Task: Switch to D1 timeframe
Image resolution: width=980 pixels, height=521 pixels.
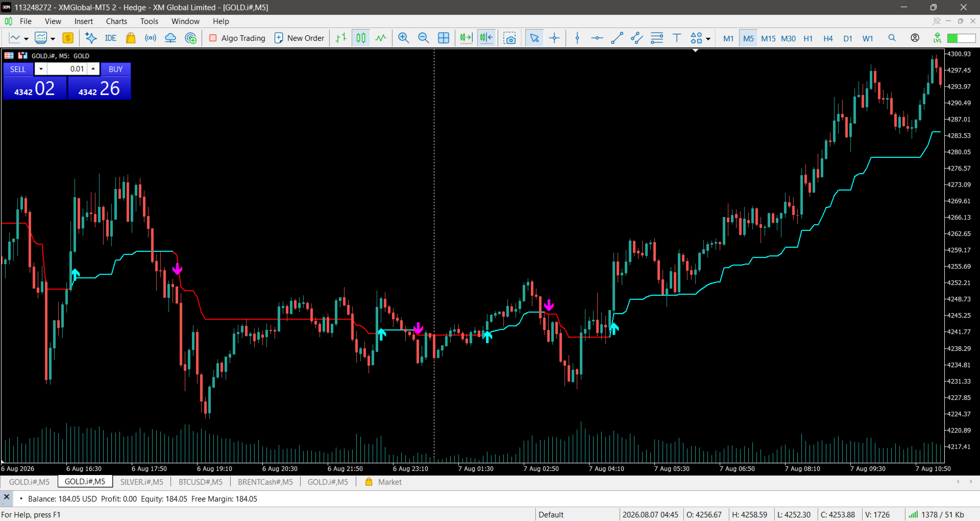Action: pyautogui.click(x=848, y=38)
